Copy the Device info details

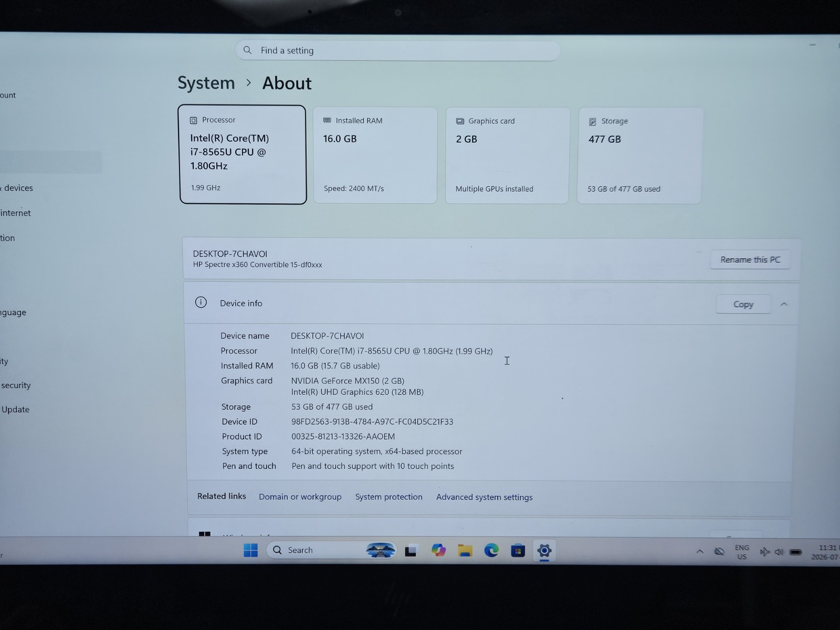coord(743,304)
